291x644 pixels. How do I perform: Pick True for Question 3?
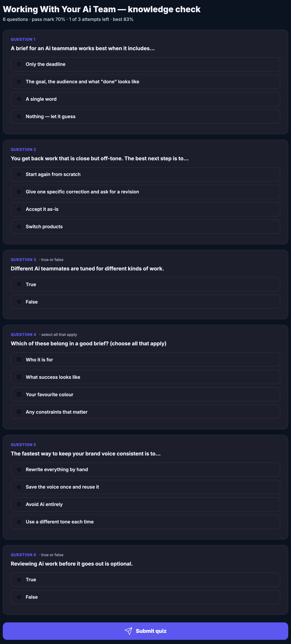coord(145,284)
